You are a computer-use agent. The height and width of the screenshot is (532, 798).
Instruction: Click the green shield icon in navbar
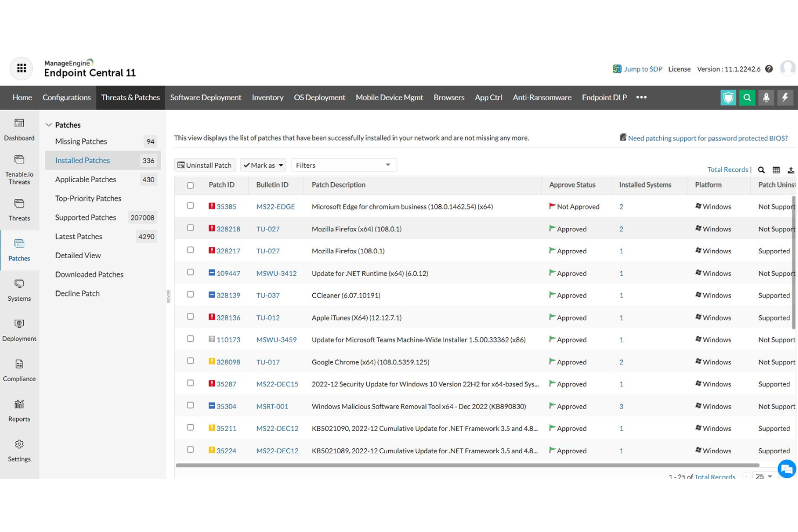point(728,98)
